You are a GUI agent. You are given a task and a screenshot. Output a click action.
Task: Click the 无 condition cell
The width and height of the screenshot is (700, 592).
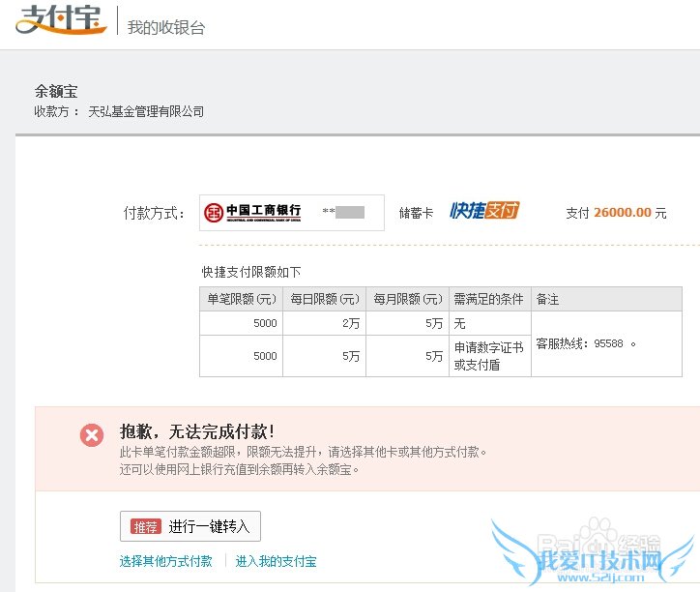[490, 323]
